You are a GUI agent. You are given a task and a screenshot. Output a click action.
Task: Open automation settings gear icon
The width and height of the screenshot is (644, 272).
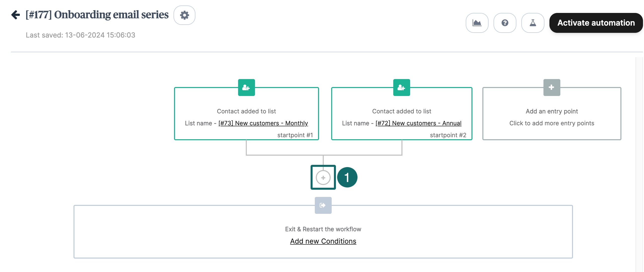coord(184,15)
